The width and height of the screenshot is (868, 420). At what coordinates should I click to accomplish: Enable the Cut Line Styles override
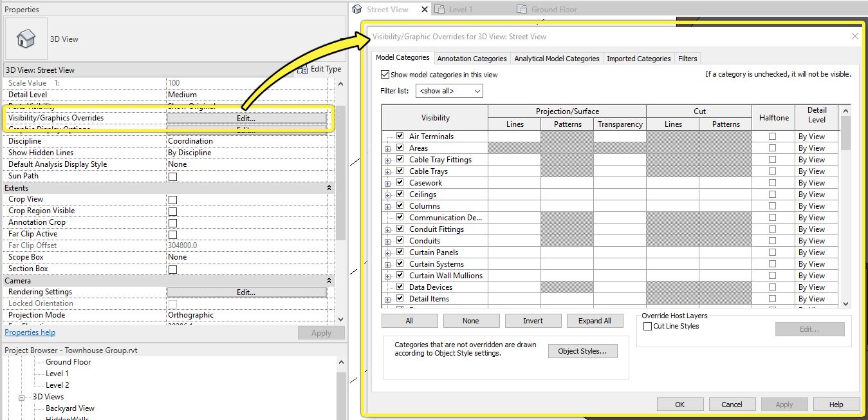(647, 326)
